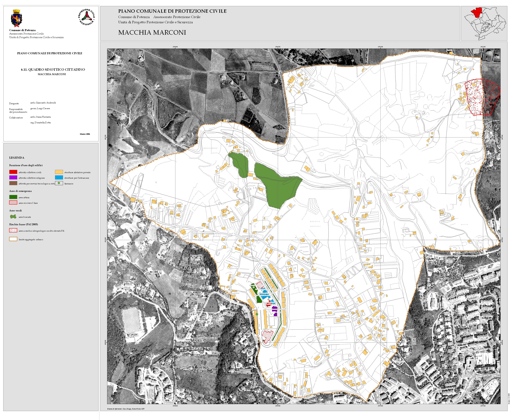Screen dimensions: 517x420
Task: Click the dark green aree attesa swatch
Action: click(13, 197)
